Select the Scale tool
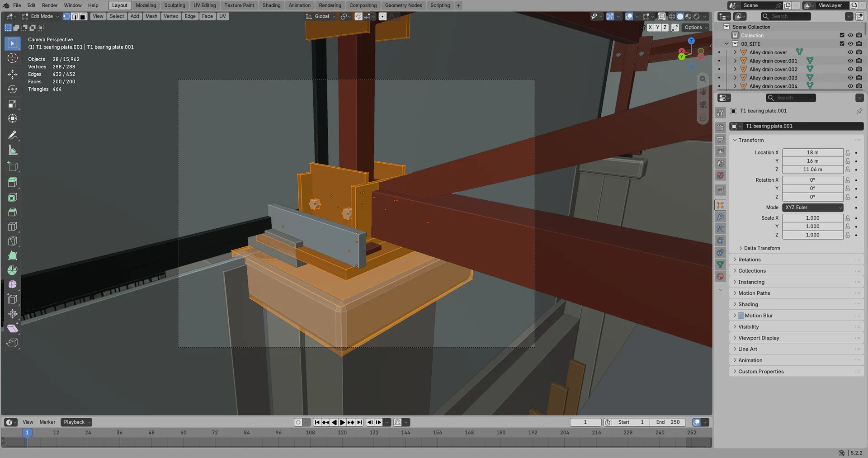868x458 pixels. coord(13,104)
